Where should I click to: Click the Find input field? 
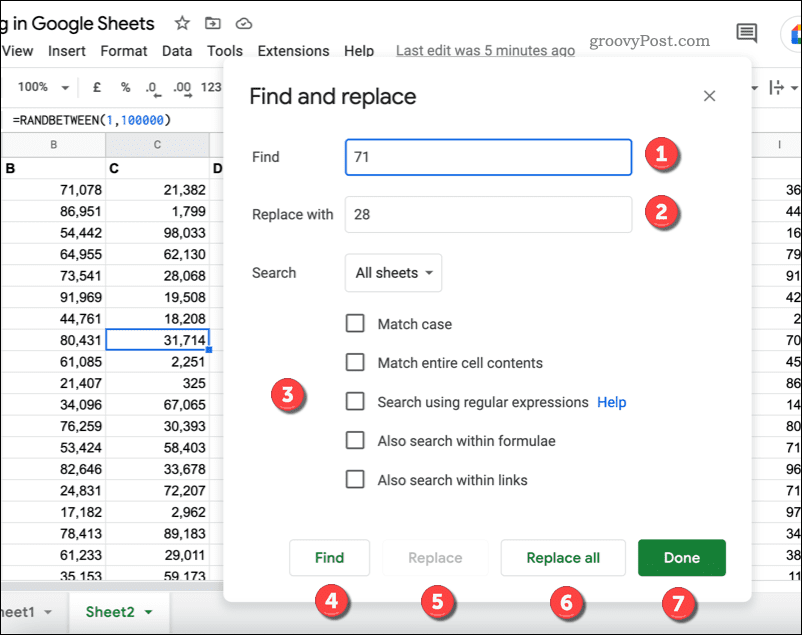click(x=488, y=157)
